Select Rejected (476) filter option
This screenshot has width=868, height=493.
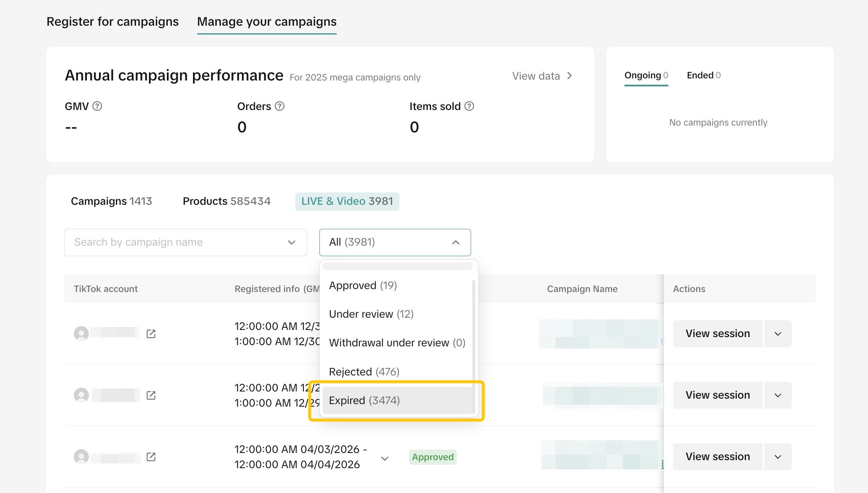click(364, 372)
